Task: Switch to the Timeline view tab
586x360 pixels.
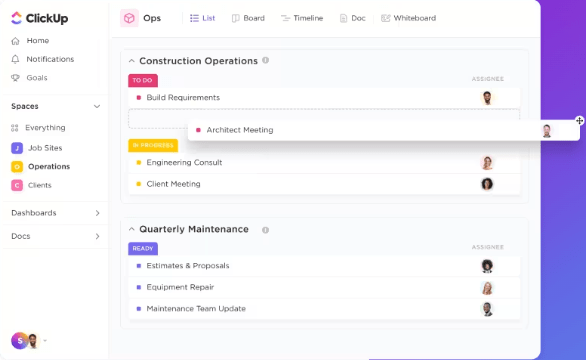Action: pyautogui.click(x=302, y=18)
